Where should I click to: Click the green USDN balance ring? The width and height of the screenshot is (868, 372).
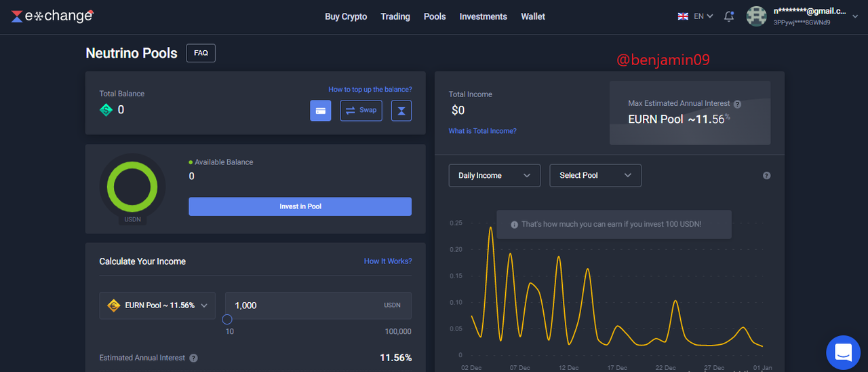point(132,185)
